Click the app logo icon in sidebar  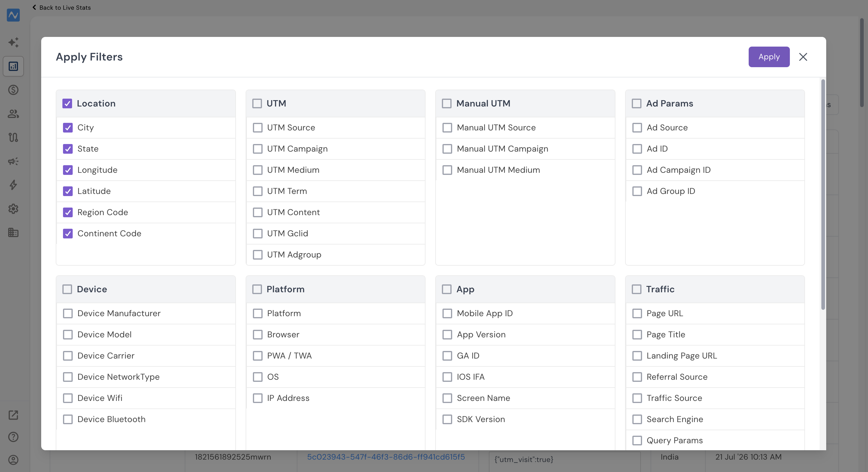pyautogui.click(x=13, y=15)
